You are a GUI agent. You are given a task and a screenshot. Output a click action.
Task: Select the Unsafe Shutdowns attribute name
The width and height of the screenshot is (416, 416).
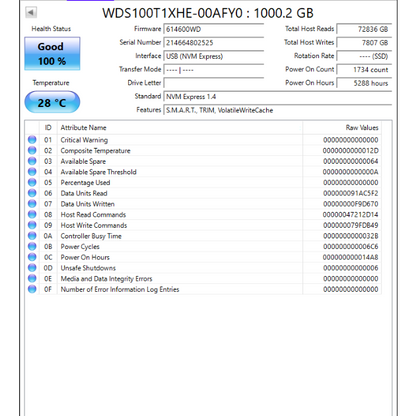click(88, 268)
